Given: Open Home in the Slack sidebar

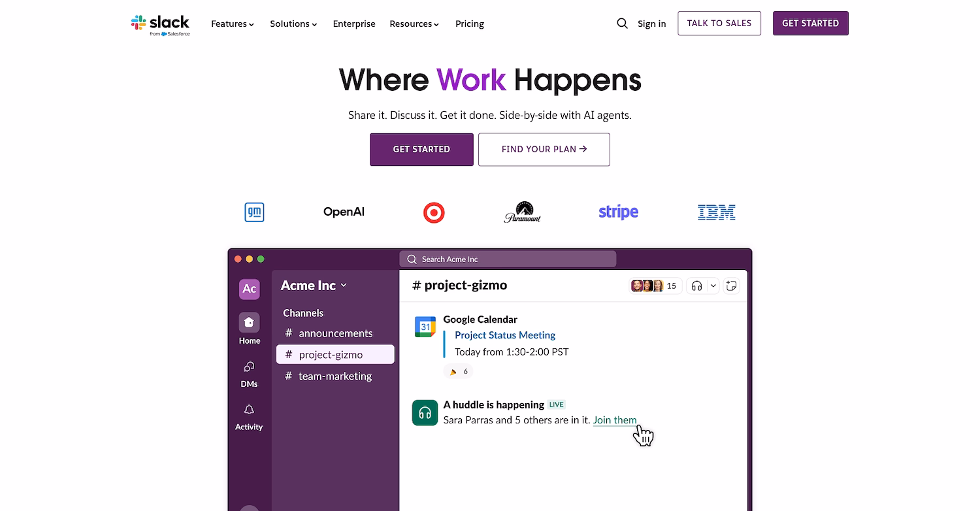Looking at the screenshot, I should coord(249,329).
